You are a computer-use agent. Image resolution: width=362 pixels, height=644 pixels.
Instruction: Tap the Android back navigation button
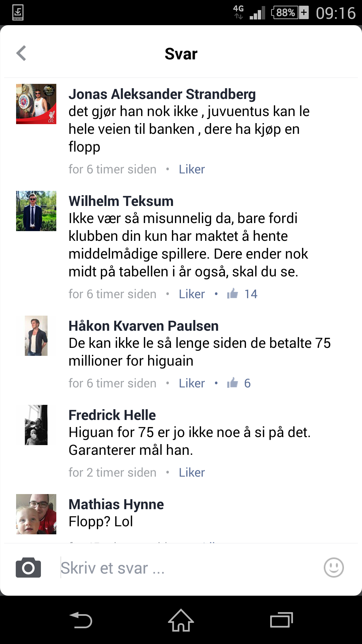[x=80, y=620]
